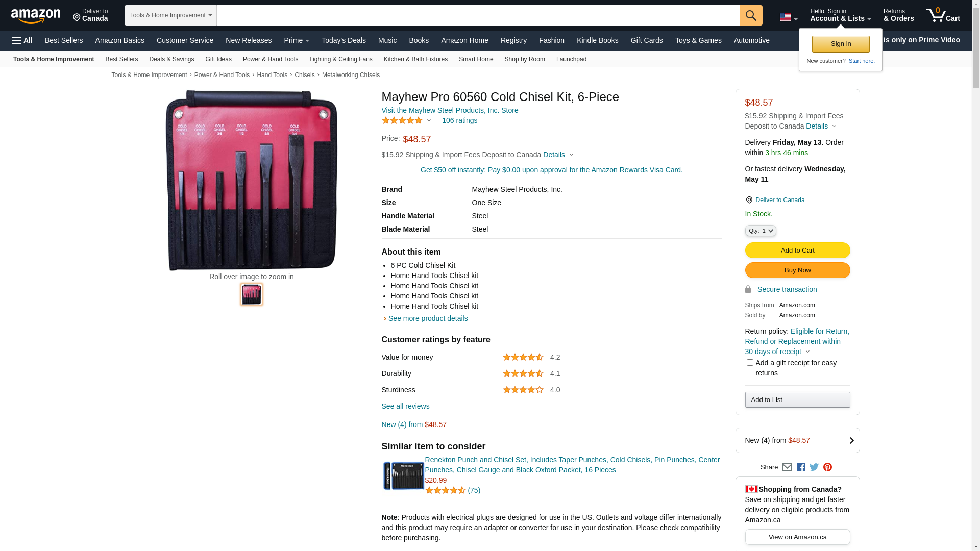Screen dimensions: 980x551
Task: Open the 106 ratings link
Action: (x=459, y=121)
